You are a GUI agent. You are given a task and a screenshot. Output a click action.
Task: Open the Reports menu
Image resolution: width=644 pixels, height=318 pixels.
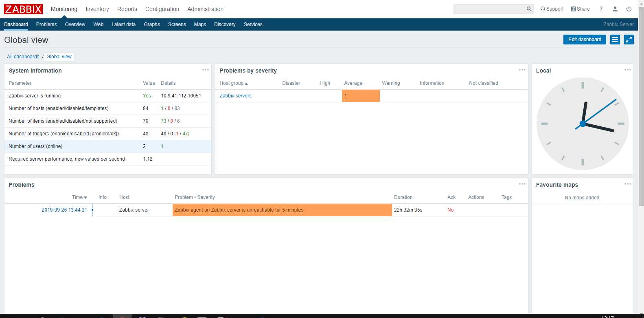click(x=127, y=9)
